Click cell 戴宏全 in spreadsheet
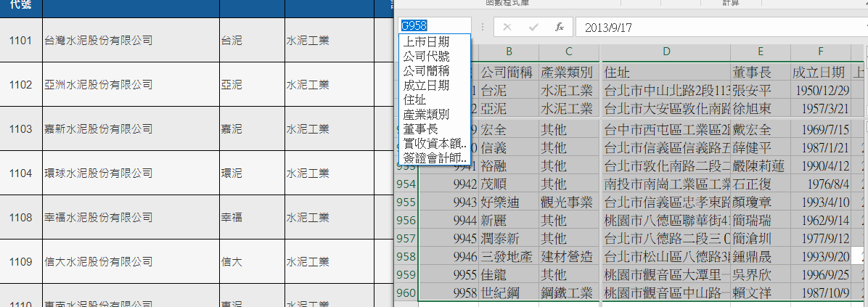The height and width of the screenshot is (307, 868). click(x=761, y=130)
